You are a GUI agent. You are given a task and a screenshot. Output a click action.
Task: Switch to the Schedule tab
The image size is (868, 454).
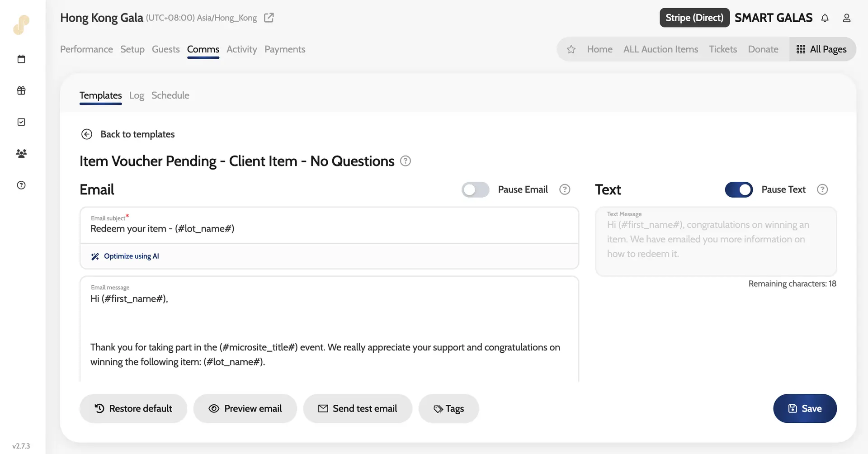click(170, 95)
